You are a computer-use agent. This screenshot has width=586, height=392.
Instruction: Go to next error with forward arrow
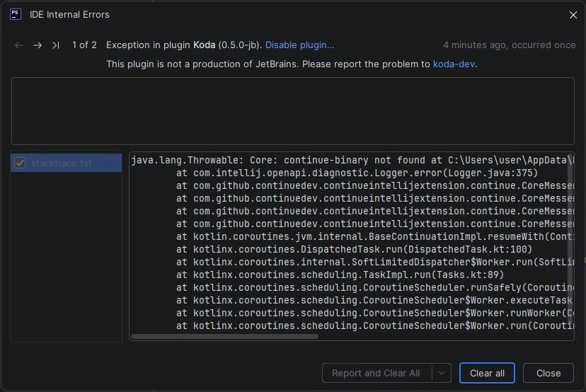[37, 45]
